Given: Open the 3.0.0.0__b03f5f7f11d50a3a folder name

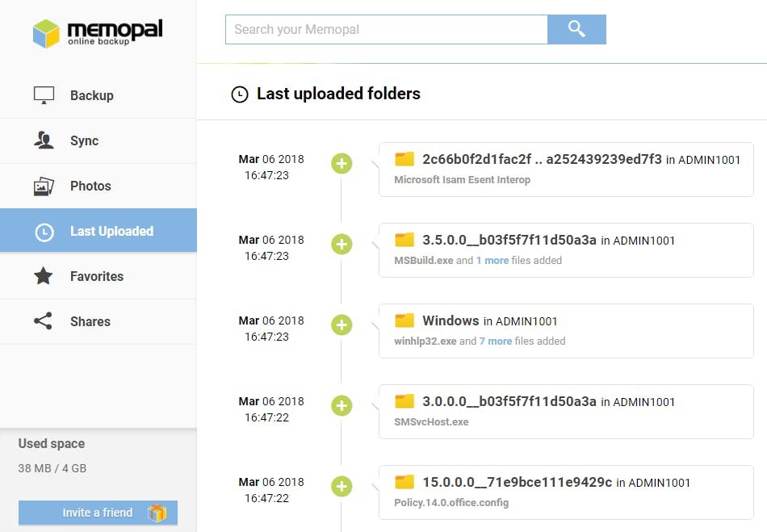Looking at the screenshot, I should (x=509, y=401).
